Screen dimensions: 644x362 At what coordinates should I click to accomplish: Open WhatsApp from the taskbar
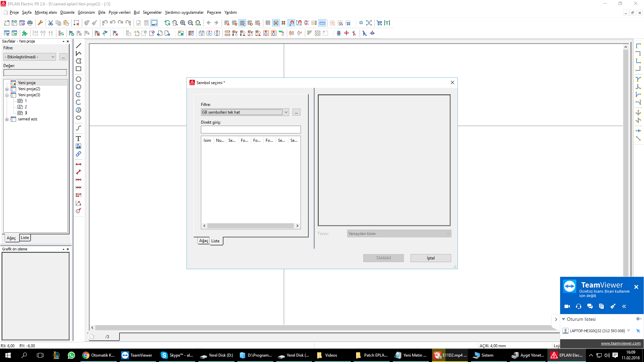[71, 355]
